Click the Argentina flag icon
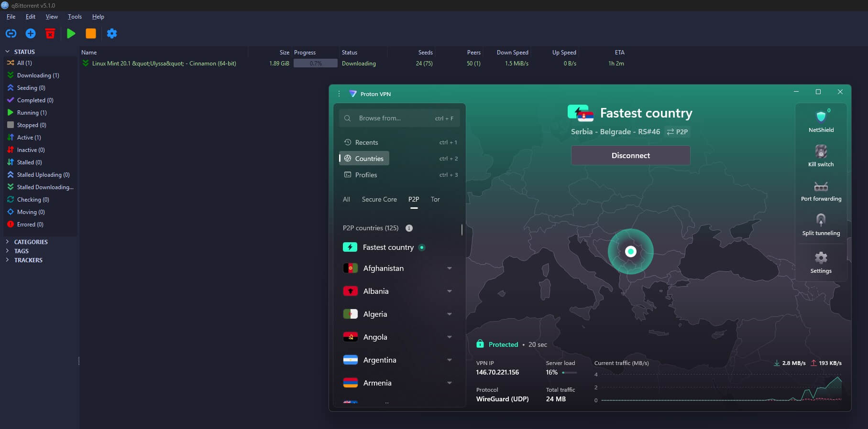The image size is (868, 429). (x=351, y=360)
